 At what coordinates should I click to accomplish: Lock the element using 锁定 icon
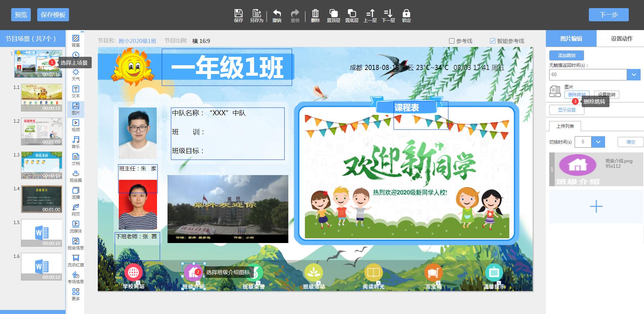pyautogui.click(x=406, y=15)
